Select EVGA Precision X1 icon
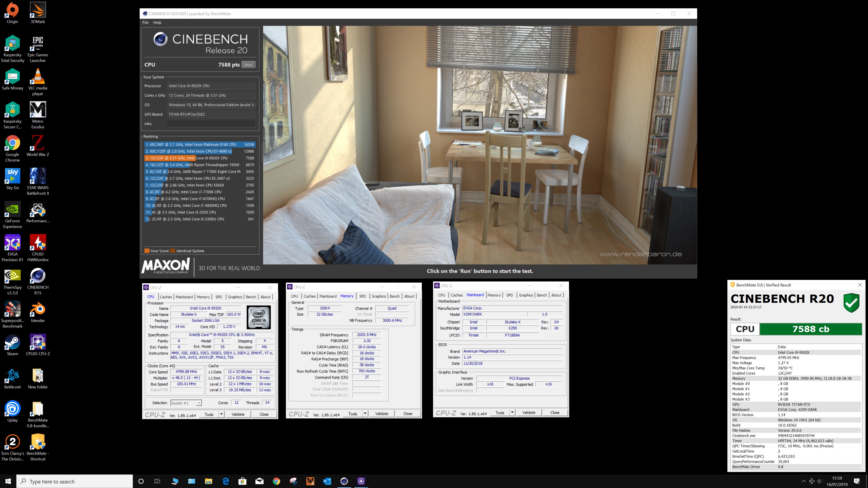Image resolution: width=868 pixels, height=488 pixels. click(12, 248)
